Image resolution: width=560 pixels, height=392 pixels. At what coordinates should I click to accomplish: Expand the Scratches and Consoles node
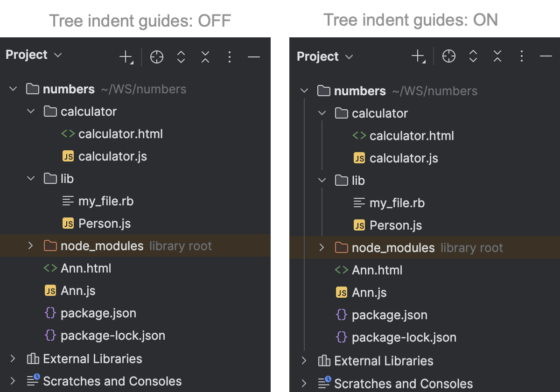[13, 381]
